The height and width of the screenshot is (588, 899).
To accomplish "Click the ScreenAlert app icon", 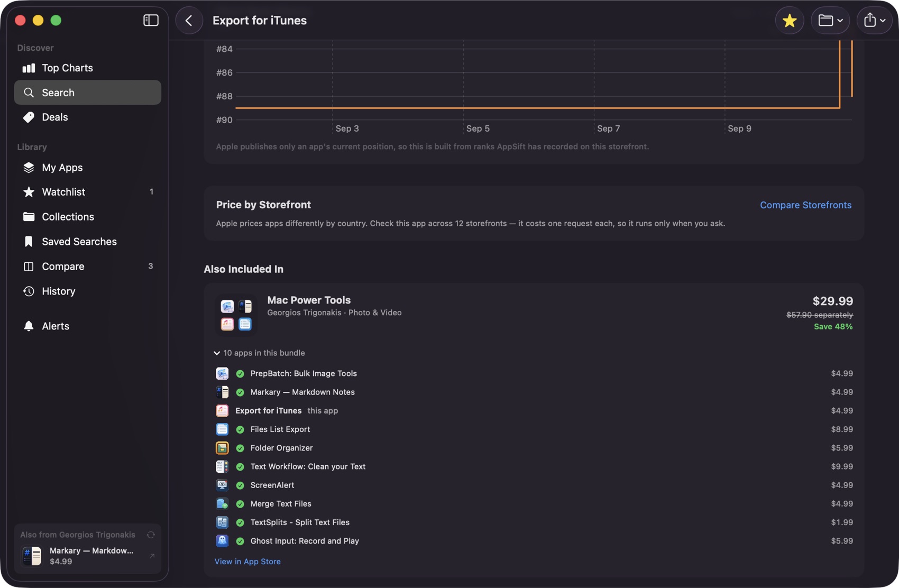I will tap(222, 485).
